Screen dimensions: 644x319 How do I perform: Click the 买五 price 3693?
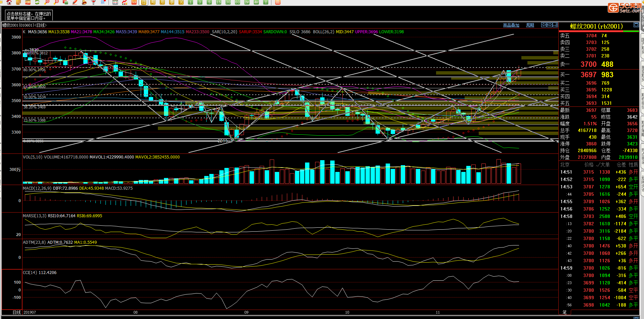coord(591,103)
